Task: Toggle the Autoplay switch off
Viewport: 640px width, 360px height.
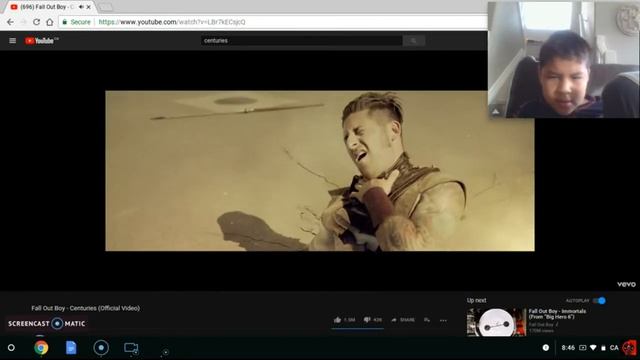Action: 599,300
